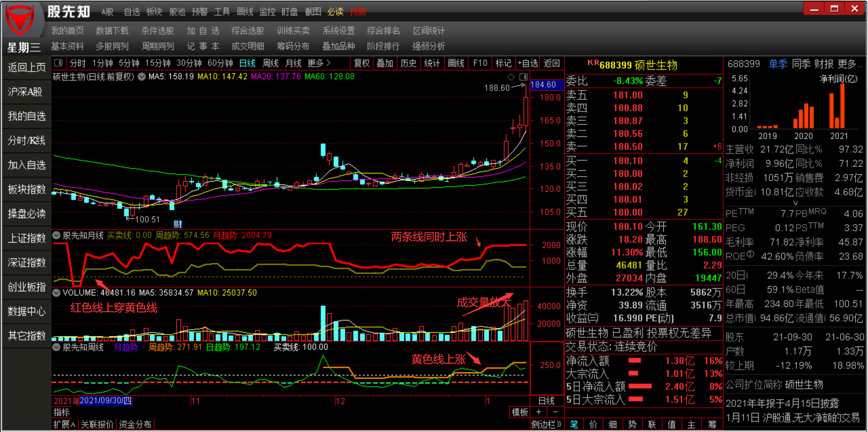868x432 pixels.
Task: Select the 1分钟 timeframe
Action: (102, 63)
